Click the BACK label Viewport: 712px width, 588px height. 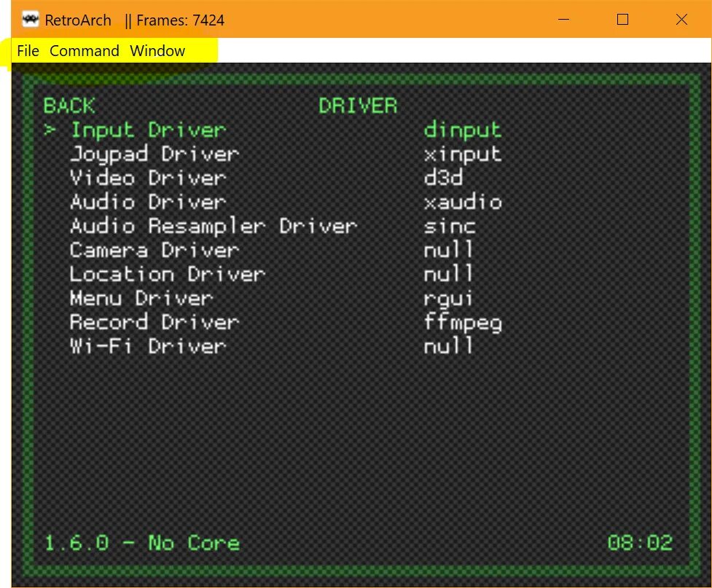69,106
